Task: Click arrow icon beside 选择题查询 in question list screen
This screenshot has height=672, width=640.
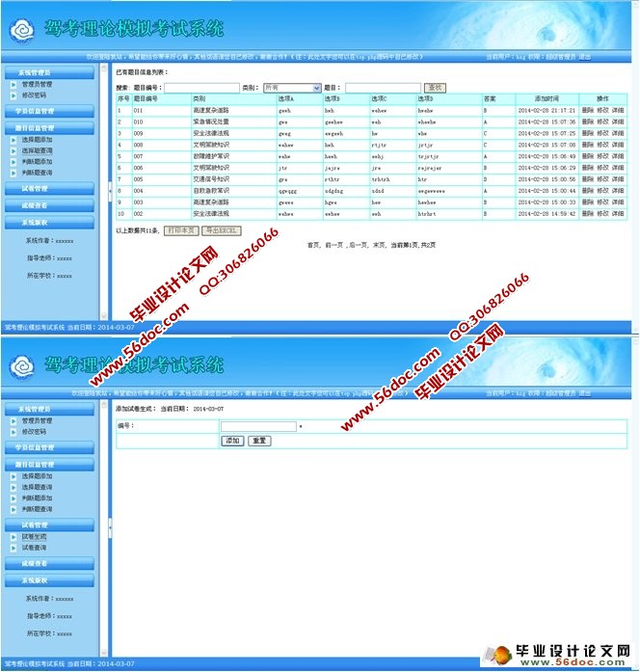Action: (x=13, y=151)
